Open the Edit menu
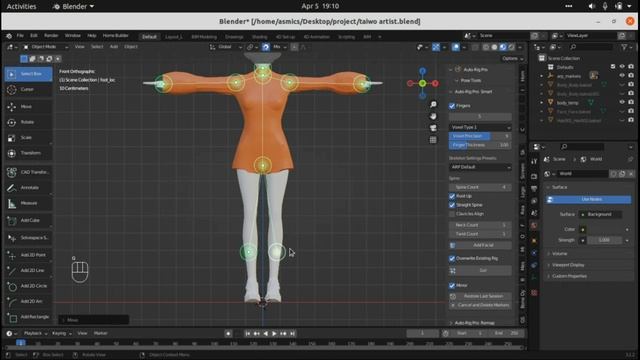Image resolution: width=640 pixels, height=360 pixels. (33, 36)
